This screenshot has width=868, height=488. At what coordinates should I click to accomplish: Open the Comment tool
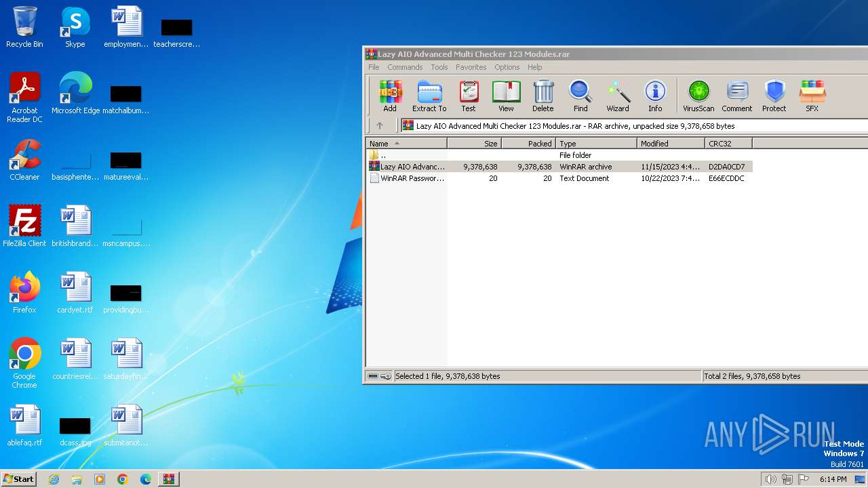737,96
